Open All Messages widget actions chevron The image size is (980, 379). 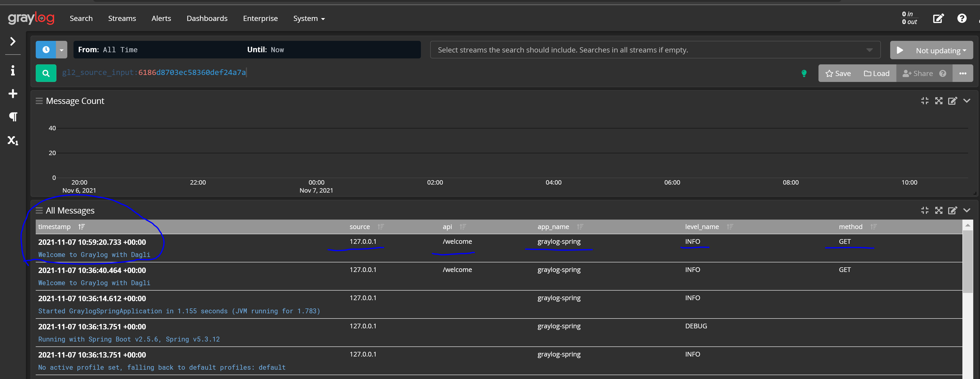pyautogui.click(x=967, y=210)
